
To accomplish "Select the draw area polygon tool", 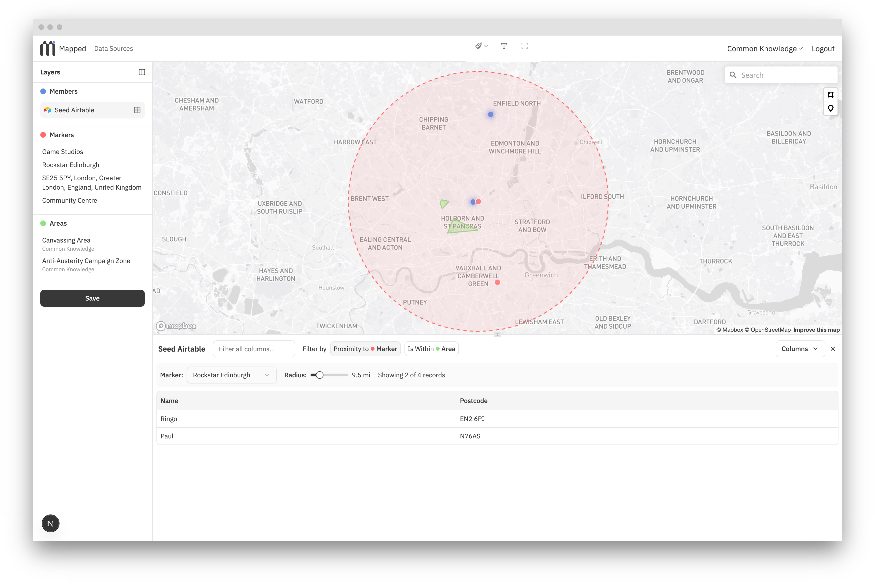I will tap(830, 95).
